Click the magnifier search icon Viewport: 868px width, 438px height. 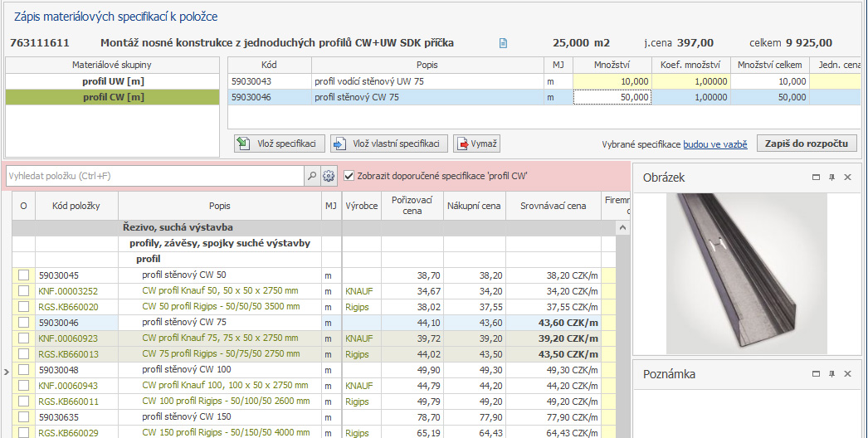(311, 176)
